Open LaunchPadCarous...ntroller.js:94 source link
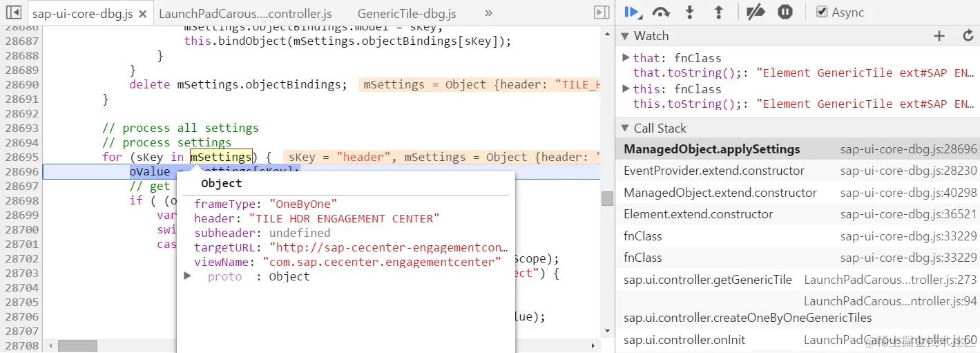The image size is (980, 353). click(890, 301)
